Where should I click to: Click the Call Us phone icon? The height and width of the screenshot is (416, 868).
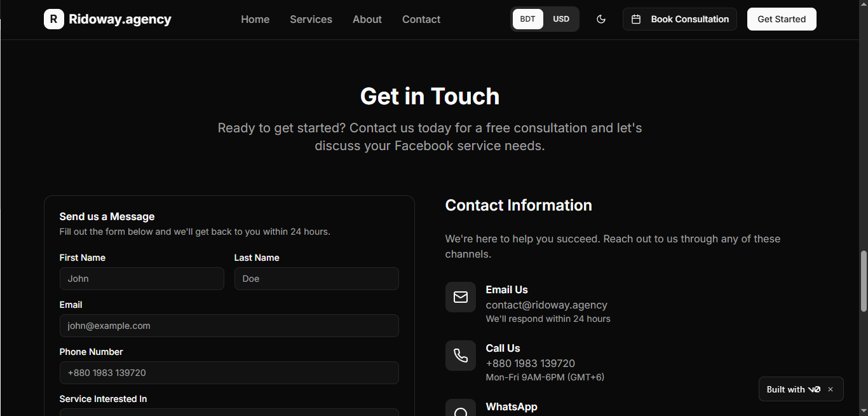[461, 356]
